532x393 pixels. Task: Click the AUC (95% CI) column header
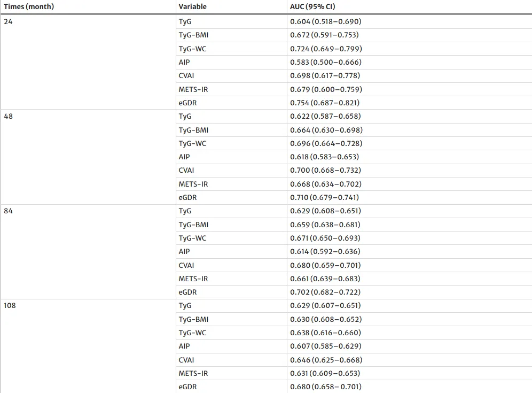pos(312,6)
